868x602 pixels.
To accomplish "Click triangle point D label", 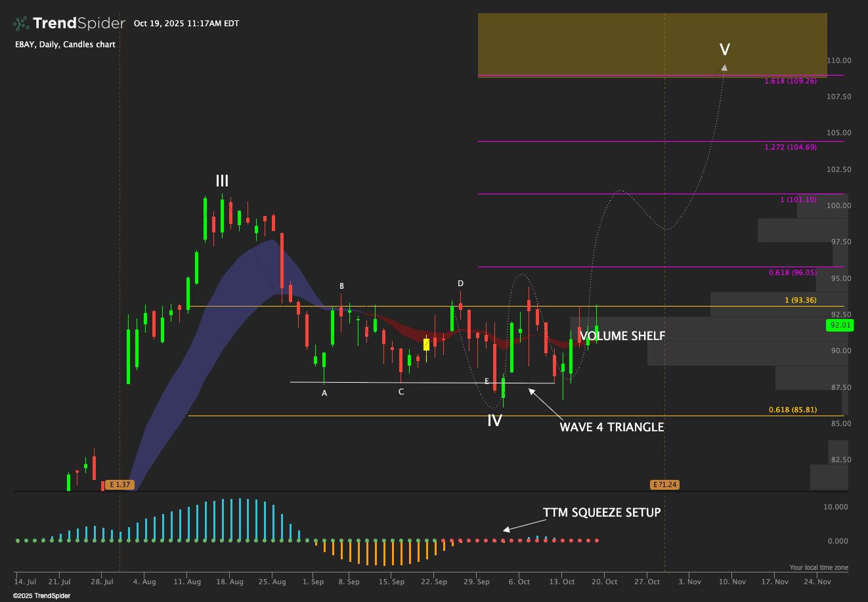I will point(460,284).
